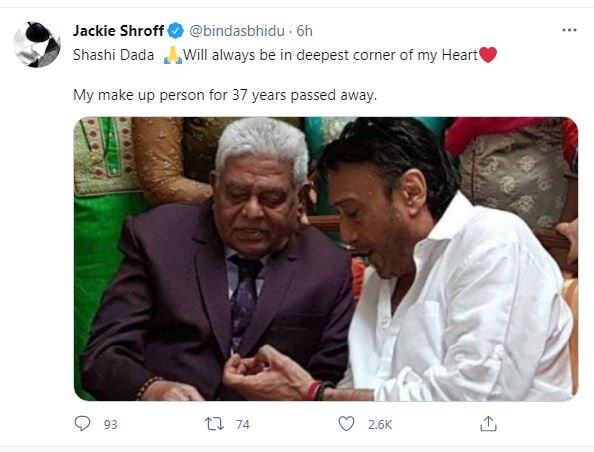The image size is (594, 452).
Task: Select the text 'Shashi Dada' in the tweet
Action: [x=113, y=55]
